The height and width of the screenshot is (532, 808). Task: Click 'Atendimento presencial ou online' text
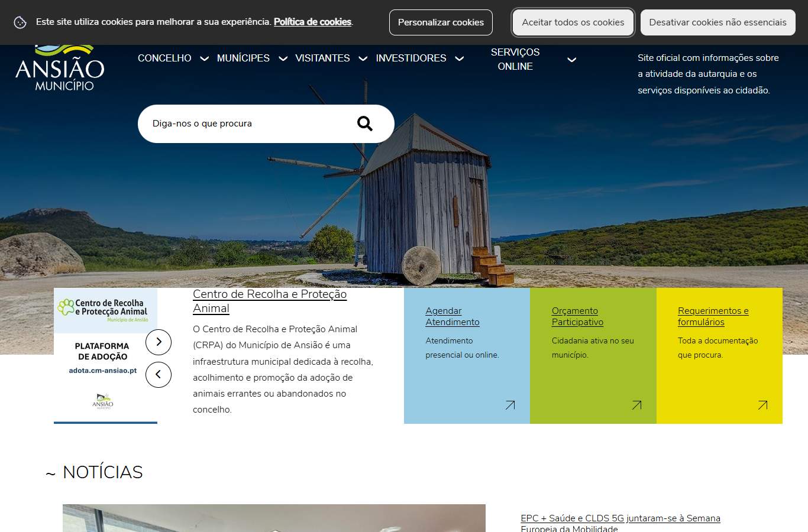click(x=462, y=348)
